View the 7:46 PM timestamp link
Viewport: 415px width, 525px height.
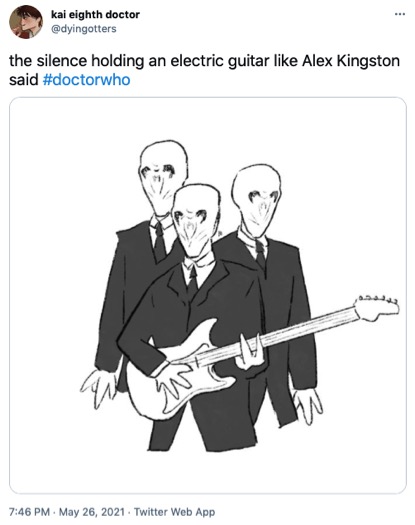coord(29,512)
